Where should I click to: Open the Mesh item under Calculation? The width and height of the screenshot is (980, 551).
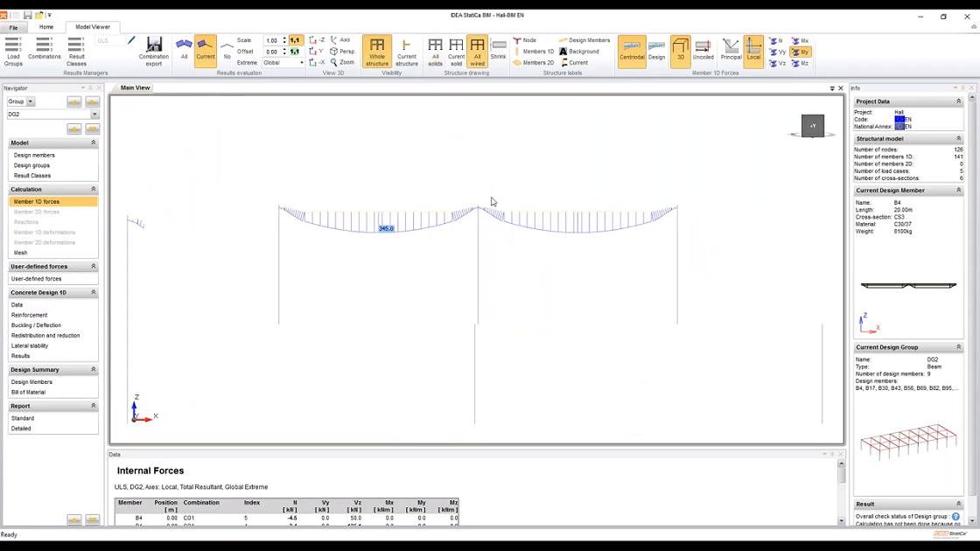click(x=21, y=253)
